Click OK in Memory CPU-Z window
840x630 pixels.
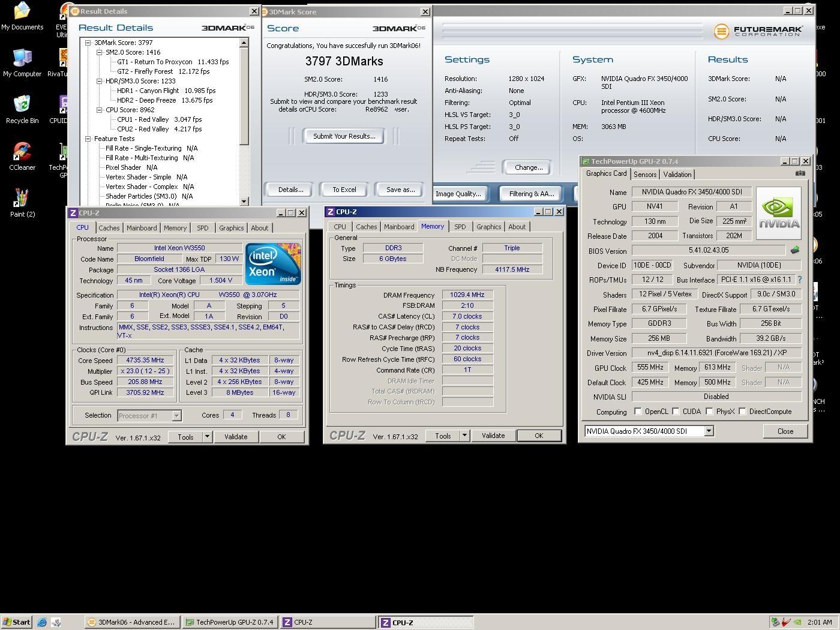click(539, 436)
